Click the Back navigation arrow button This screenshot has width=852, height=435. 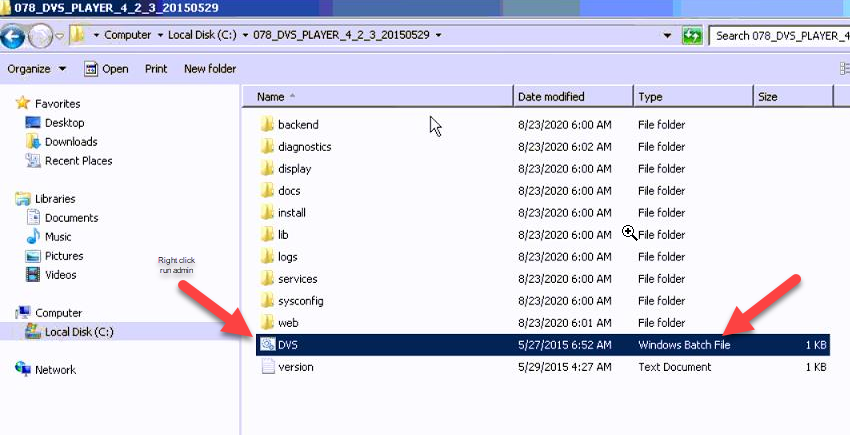click(x=13, y=37)
